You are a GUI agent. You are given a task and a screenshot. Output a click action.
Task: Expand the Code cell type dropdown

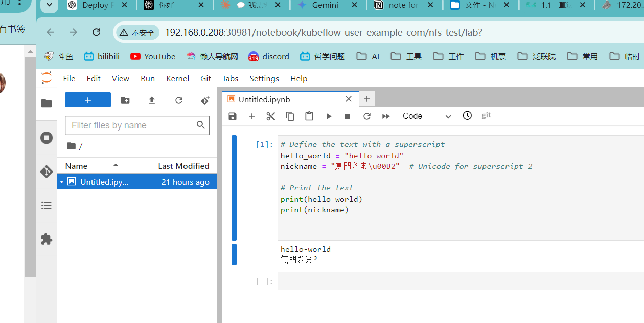coord(427,116)
